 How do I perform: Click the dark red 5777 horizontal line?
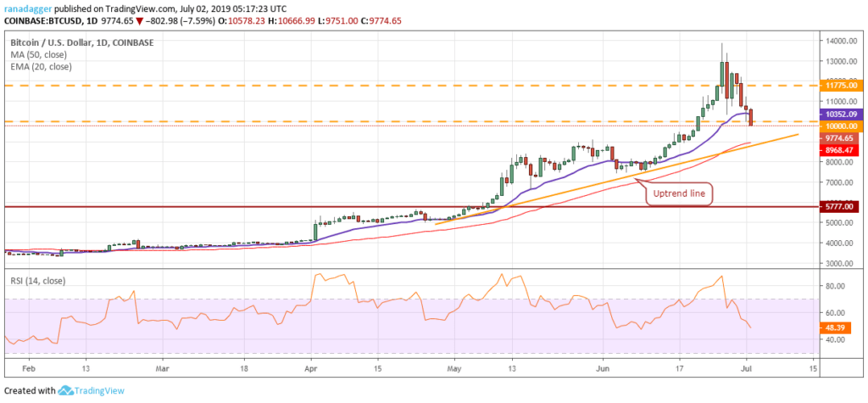tap(409, 206)
